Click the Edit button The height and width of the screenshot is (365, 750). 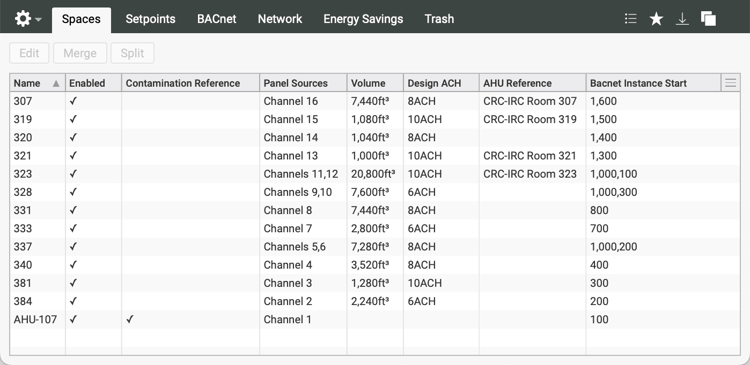pyautogui.click(x=29, y=53)
